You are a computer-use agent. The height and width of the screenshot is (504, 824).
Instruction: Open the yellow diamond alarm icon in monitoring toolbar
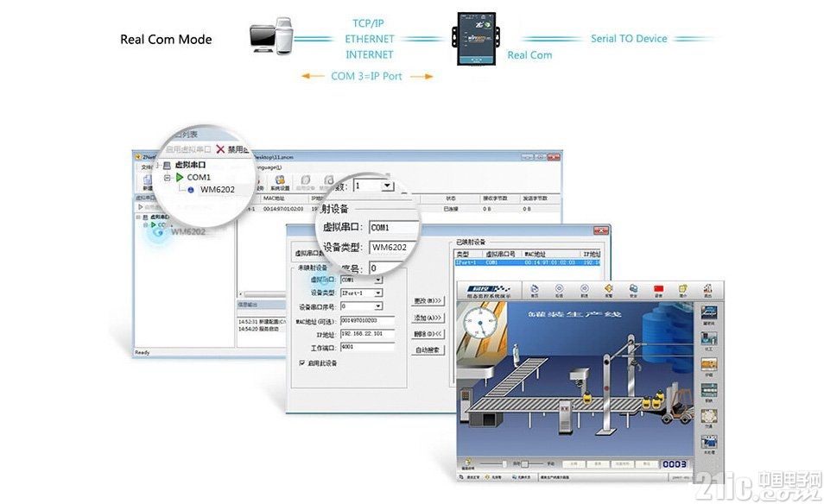pyautogui.click(x=609, y=289)
